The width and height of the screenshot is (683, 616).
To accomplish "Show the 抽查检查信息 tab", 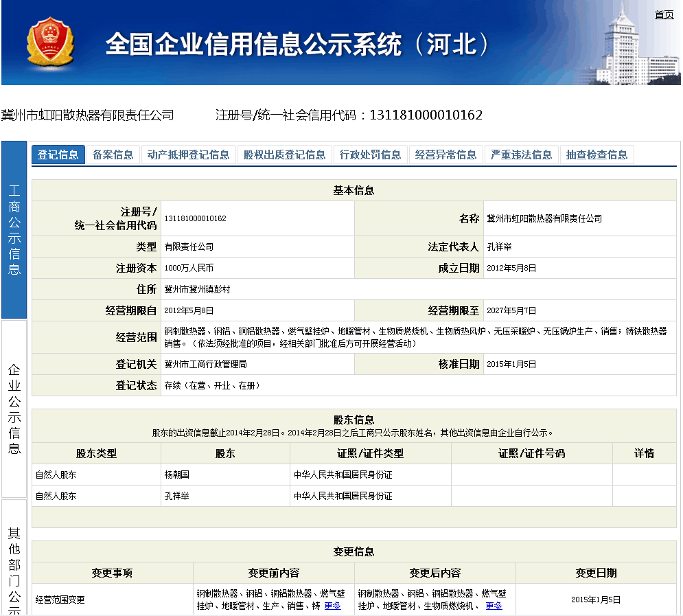I will coord(597,155).
